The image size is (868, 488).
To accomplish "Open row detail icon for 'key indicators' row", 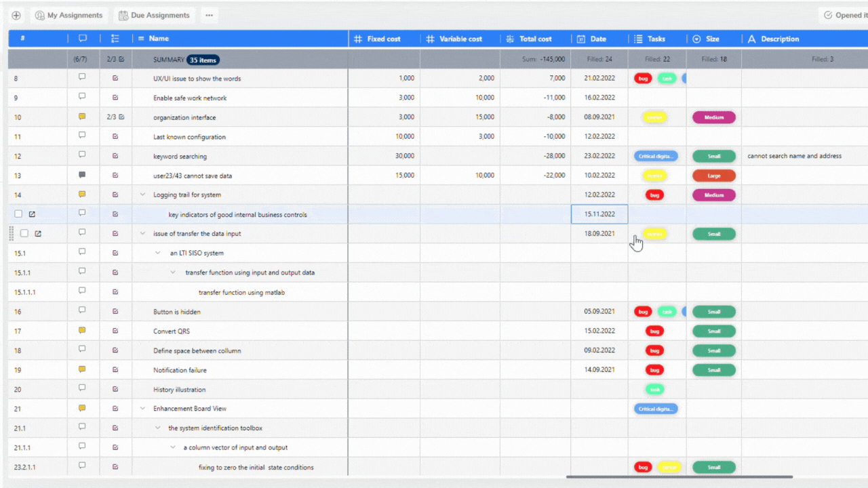I will (x=32, y=214).
